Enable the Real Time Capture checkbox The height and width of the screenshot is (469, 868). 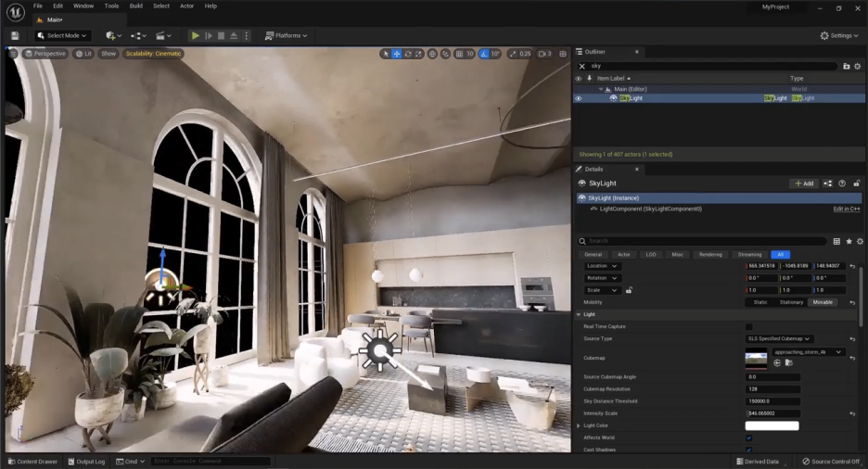(749, 327)
